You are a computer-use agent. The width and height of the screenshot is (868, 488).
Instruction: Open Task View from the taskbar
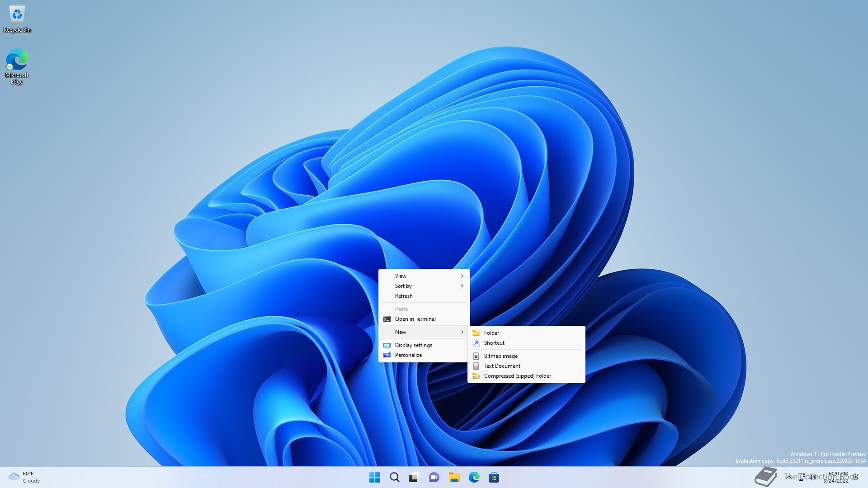click(x=414, y=477)
